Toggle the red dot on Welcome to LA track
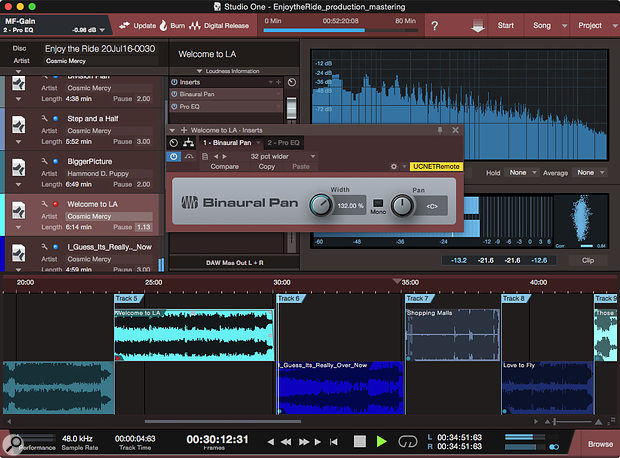The width and height of the screenshot is (620, 458). [55, 204]
